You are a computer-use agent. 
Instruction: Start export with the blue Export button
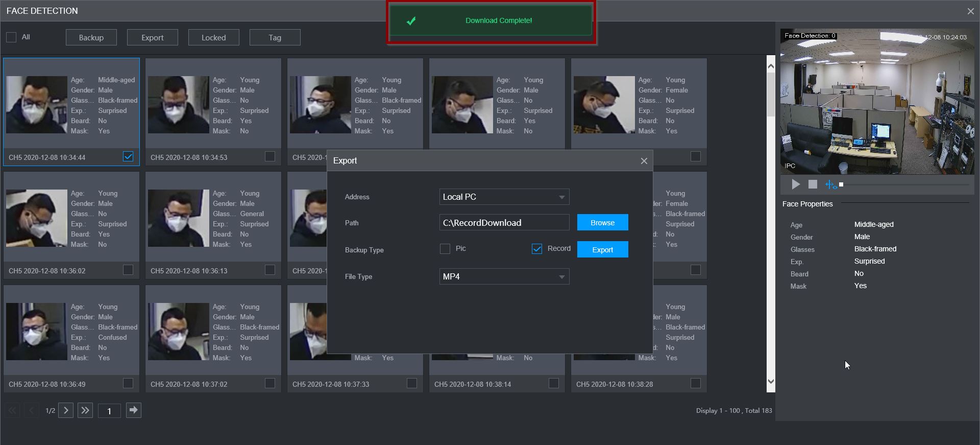tap(603, 250)
